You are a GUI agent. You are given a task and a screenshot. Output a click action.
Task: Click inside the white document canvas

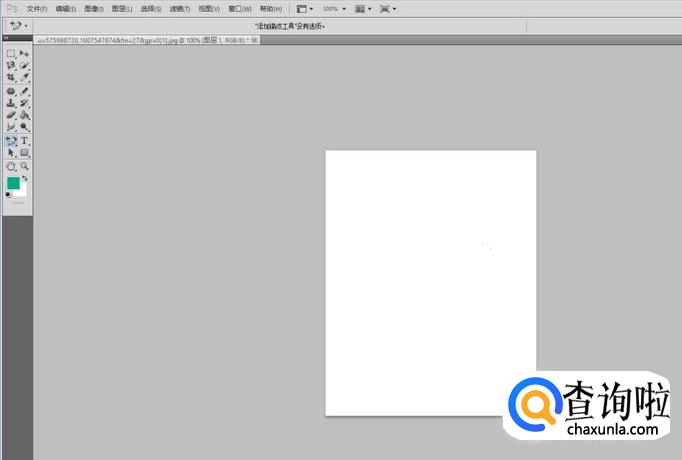(x=431, y=283)
